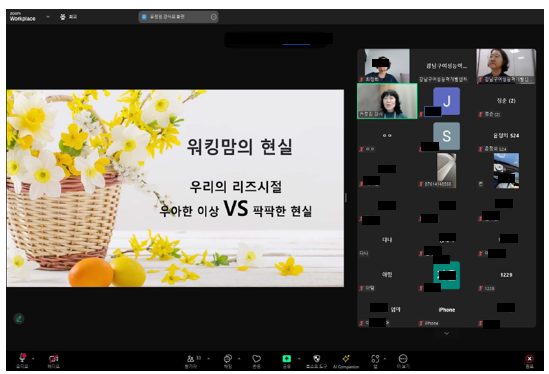This screenshot has height=374, width=549.
Task: Show more participants with gallery down chevron
Action: [x=446, y=333]
